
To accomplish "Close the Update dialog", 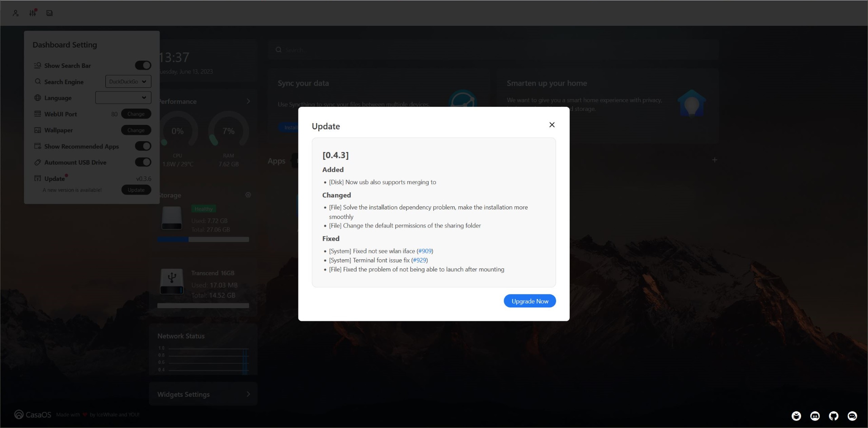I will [552, 125].
